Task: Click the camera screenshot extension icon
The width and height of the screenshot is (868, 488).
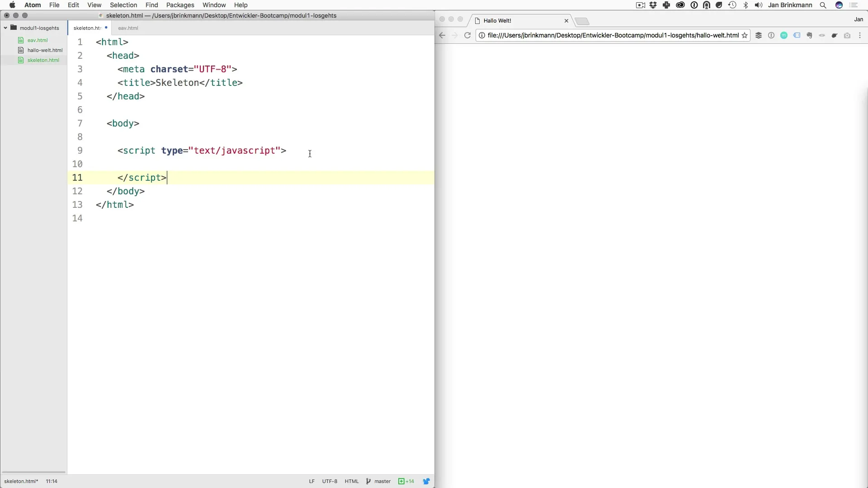Action: click(x=847, y=35)
